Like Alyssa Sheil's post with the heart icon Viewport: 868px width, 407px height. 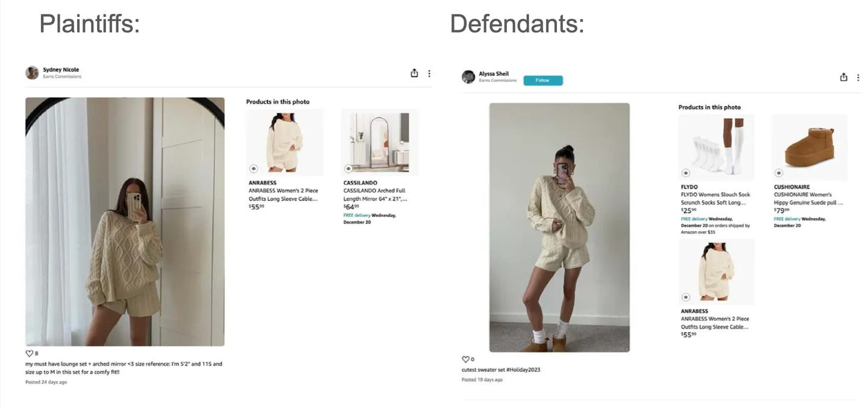465,359
